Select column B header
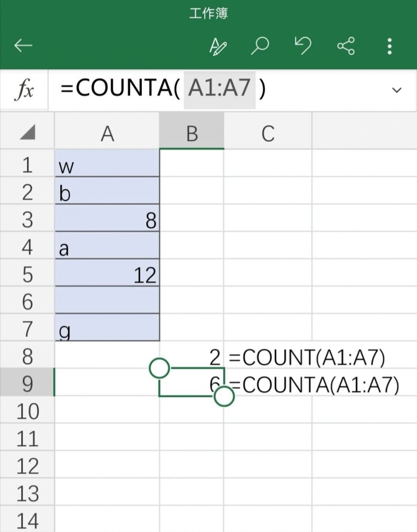The image size is (417, 532). (192, 133)
